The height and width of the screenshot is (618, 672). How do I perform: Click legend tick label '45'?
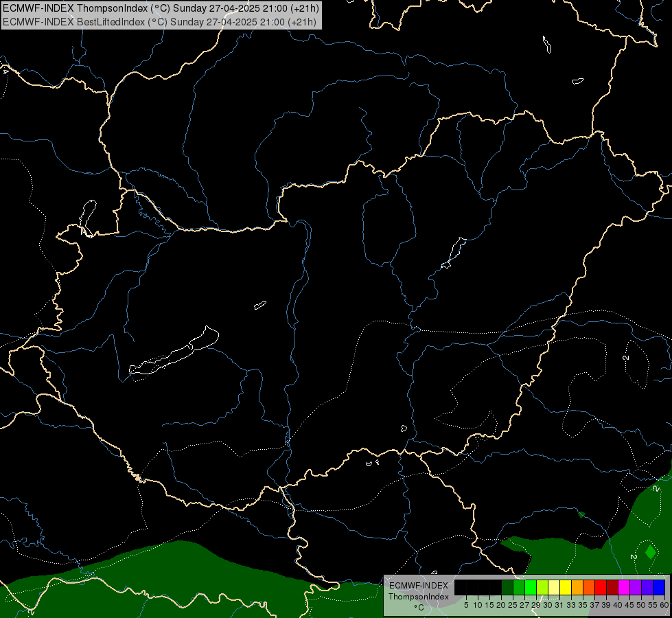click(629, 605)
